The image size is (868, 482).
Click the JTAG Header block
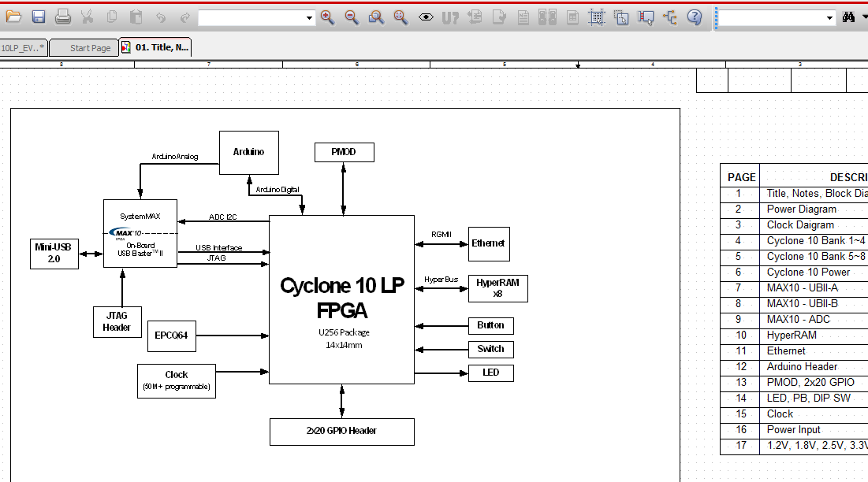[117, 321]
